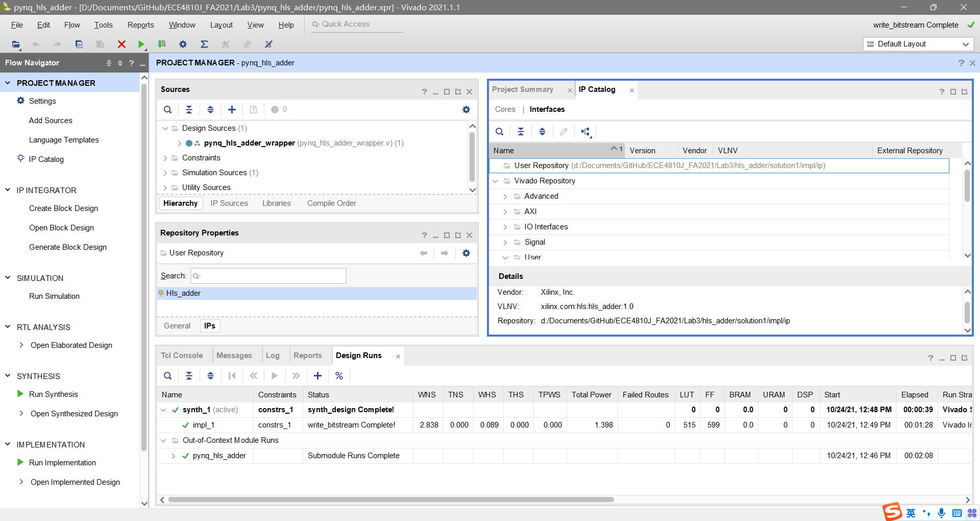
Task: Click the back arrow in Repository Properties
Action: pos(423,253)
